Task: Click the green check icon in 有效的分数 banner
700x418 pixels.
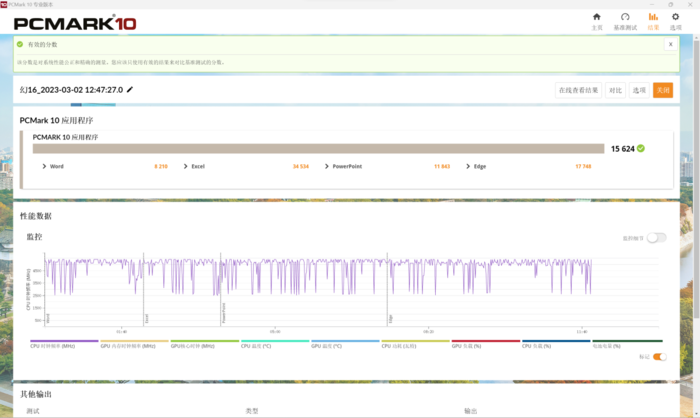Action: [20, 44]
